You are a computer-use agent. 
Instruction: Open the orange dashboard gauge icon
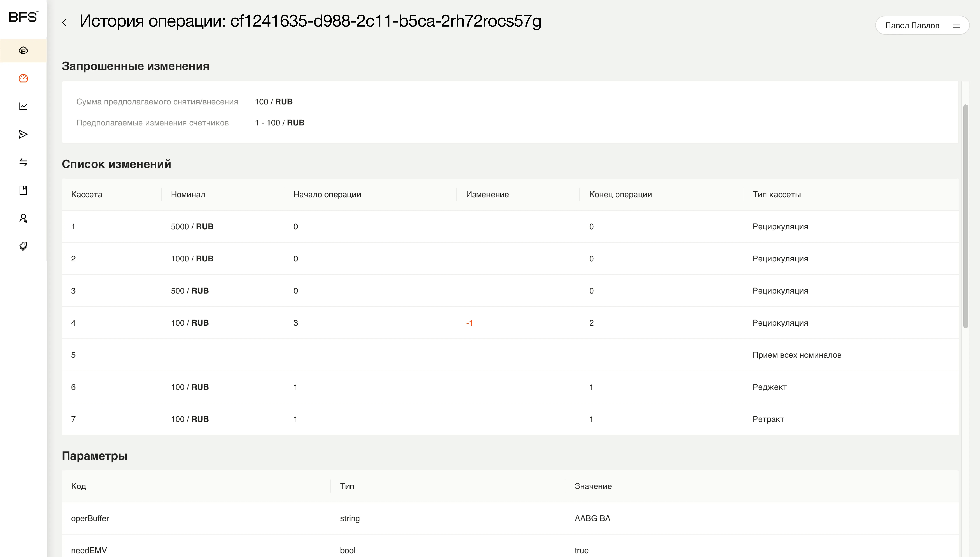tap(23, 78)
